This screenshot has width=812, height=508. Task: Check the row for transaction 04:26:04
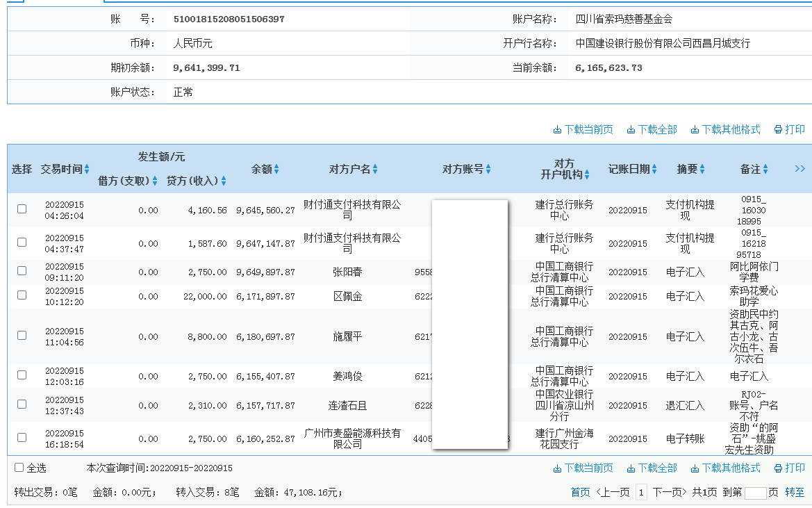(x=22, y=208)
